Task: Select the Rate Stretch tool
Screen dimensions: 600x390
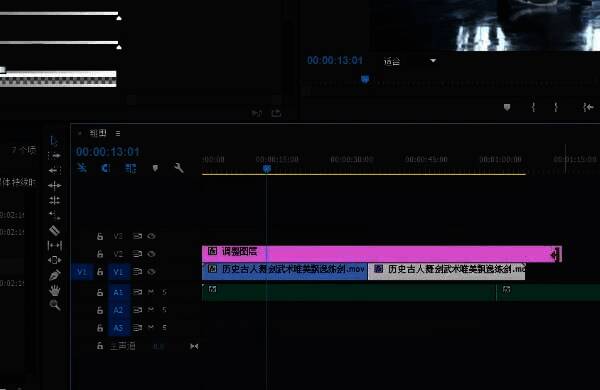Action: click(x=54, y=215)
